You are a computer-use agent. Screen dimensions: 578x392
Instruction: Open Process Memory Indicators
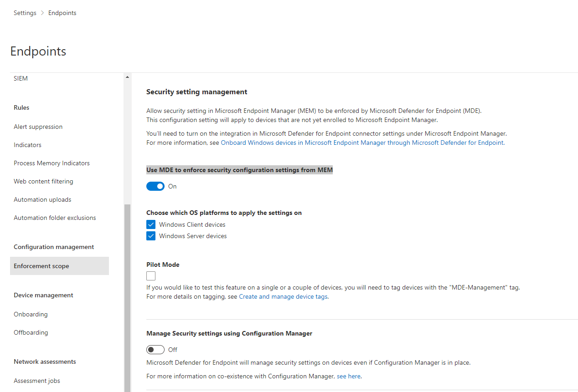tap(52, 163)
